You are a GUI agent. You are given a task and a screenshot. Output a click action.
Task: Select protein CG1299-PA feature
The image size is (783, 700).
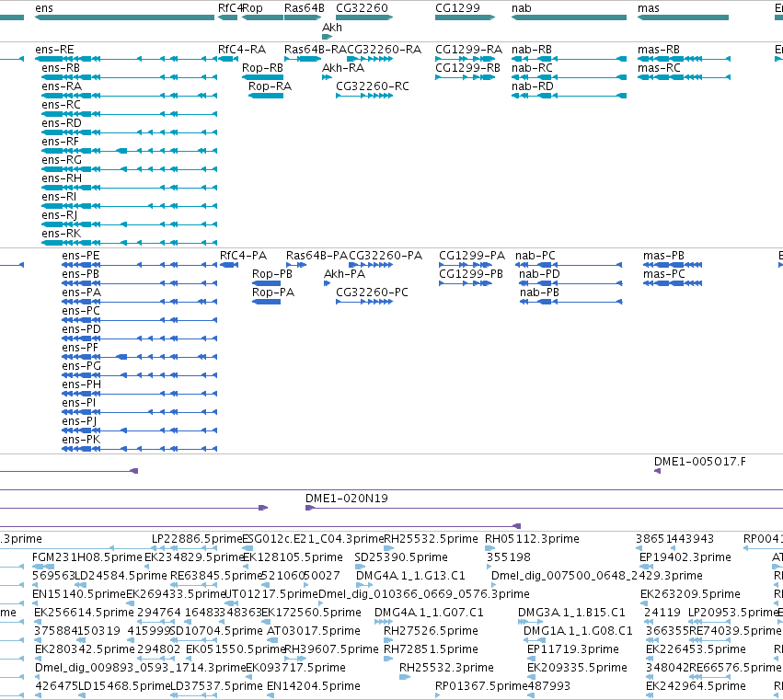[x=466, y=265]
